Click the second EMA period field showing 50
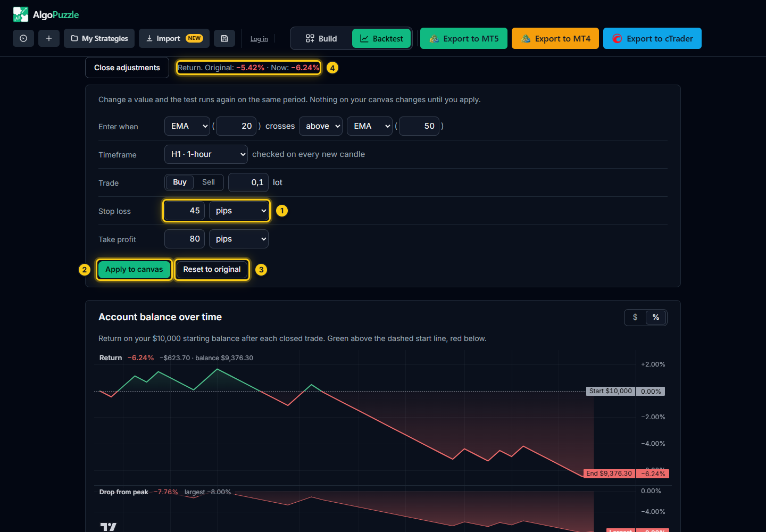 419,126
